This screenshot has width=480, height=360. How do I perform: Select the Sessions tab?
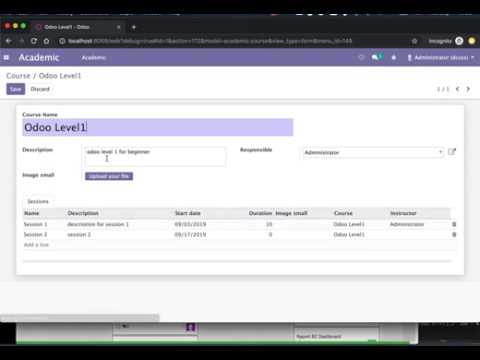(38, 201)
